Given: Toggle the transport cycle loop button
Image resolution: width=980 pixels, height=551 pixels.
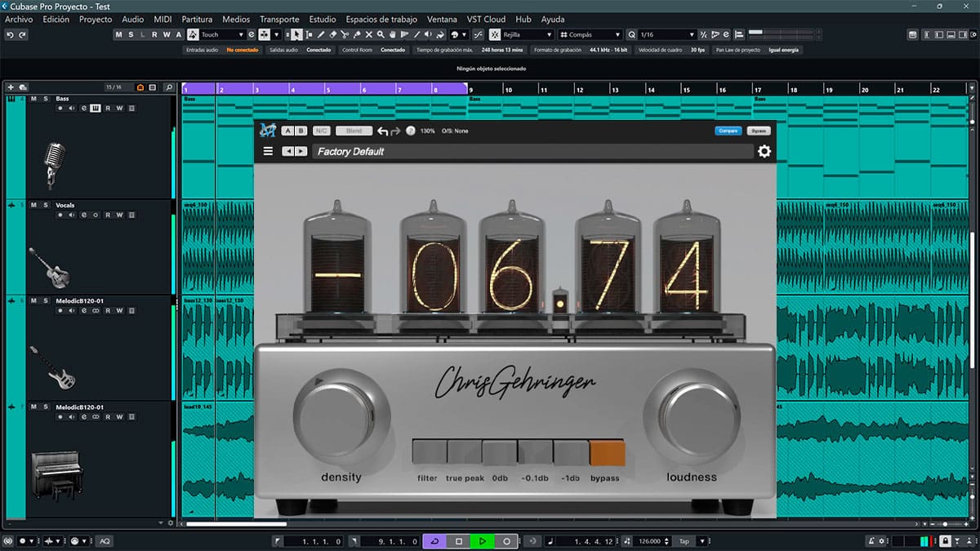Looking at the screenshot, I should click(x=434, y=541).
